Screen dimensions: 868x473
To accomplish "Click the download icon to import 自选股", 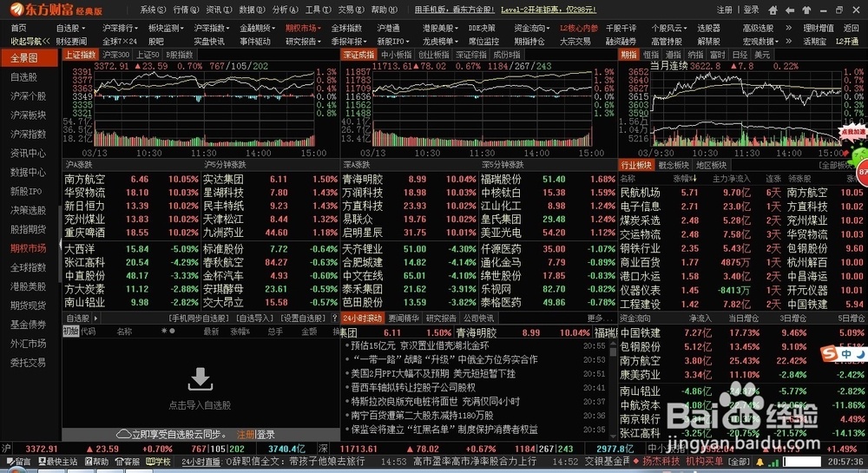I will tap(200, 379).
